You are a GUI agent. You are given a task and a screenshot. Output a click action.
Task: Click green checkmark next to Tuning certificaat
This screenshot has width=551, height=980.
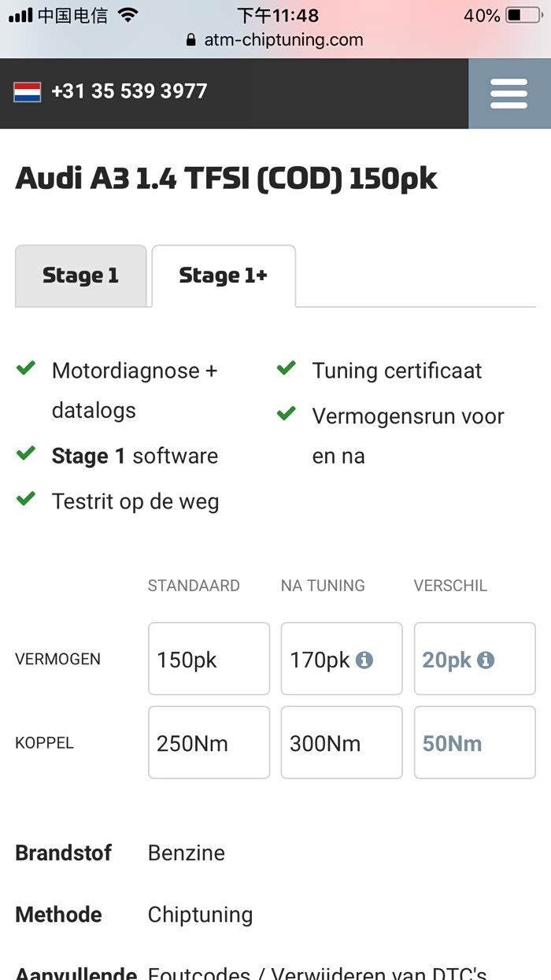click(x=287, y=368)
